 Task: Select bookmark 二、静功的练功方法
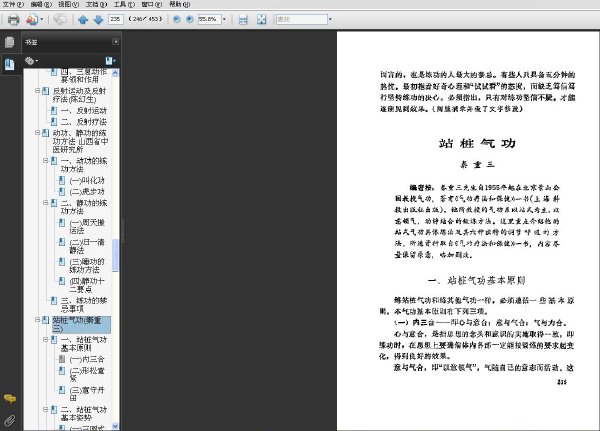pos(84,207)
